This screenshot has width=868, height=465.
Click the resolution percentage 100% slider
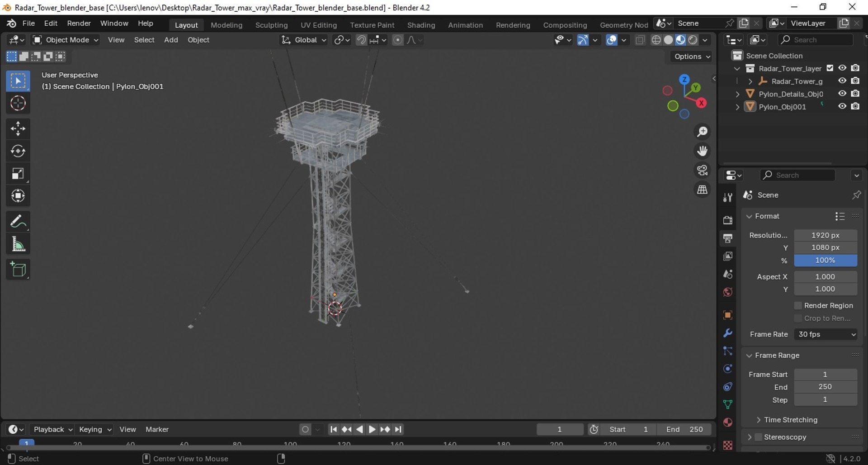click(826, 260)
